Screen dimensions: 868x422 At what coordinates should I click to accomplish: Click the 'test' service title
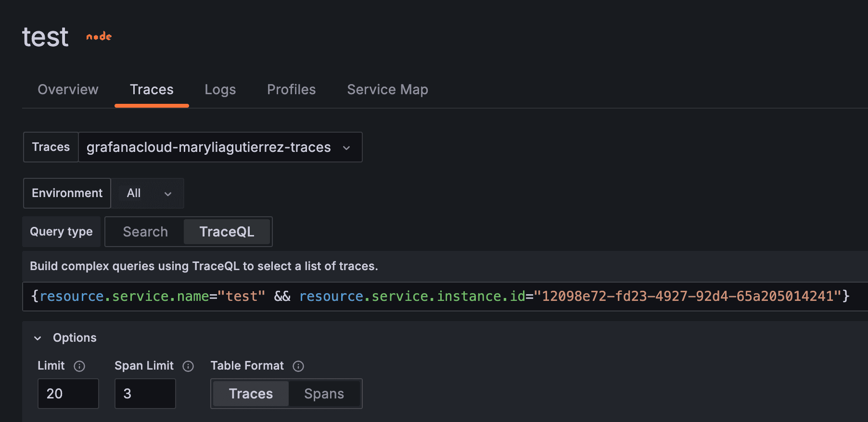tap(45, 37)
